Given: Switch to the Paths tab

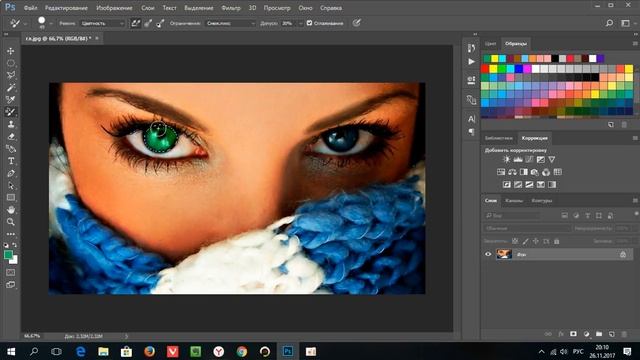Looking at the screenshot, I should 542,200.
